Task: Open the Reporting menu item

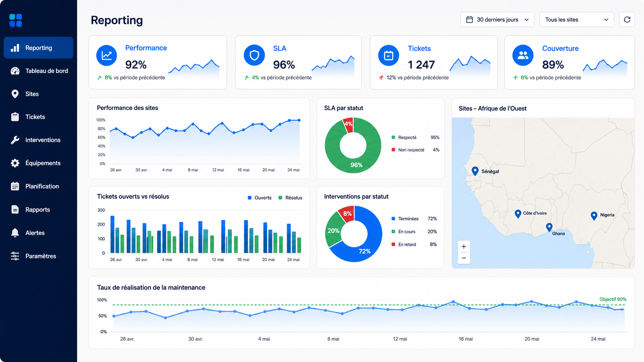Action: 39,48
